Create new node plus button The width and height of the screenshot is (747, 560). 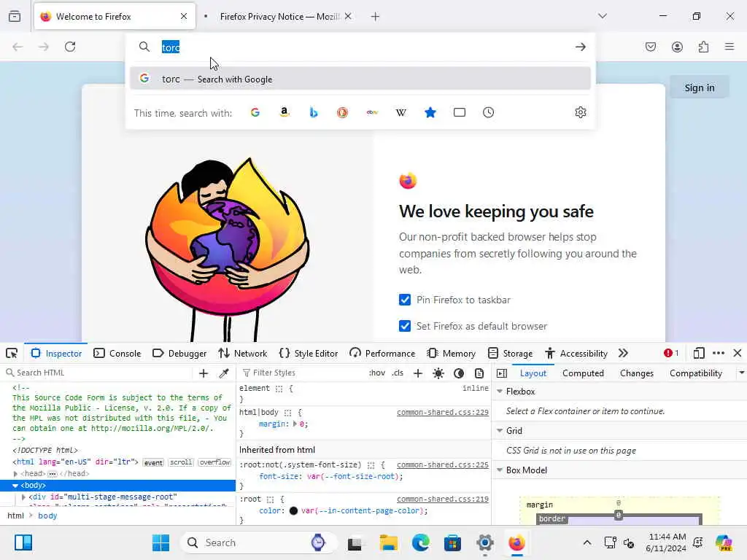point(204,373)
